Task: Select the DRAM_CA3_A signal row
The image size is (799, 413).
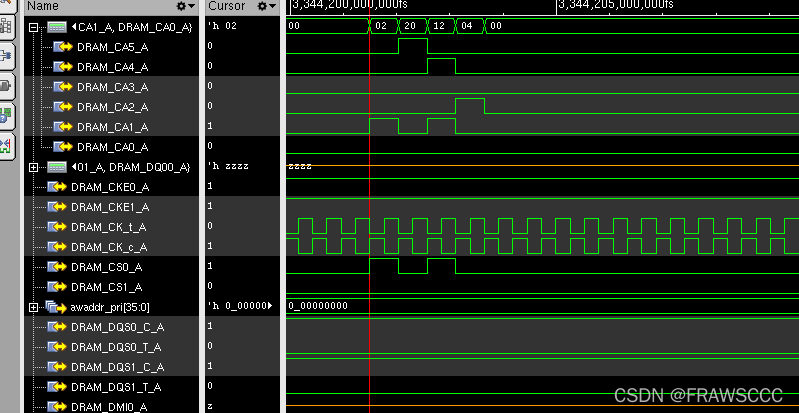Action: (112, 87)
